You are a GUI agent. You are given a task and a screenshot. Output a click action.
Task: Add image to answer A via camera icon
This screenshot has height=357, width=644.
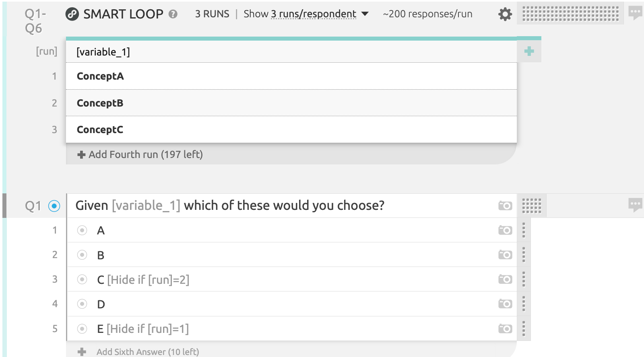click(505, 230)
